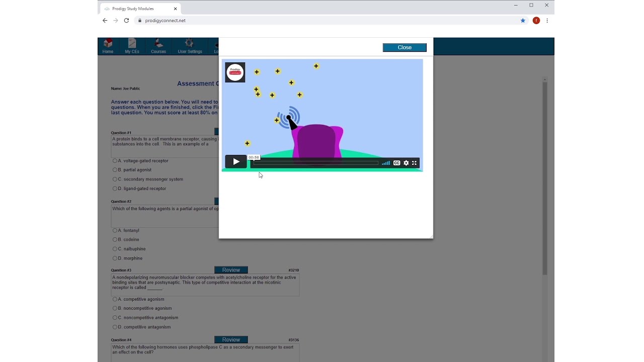Toggle closed captions on the video

point(397,163)
